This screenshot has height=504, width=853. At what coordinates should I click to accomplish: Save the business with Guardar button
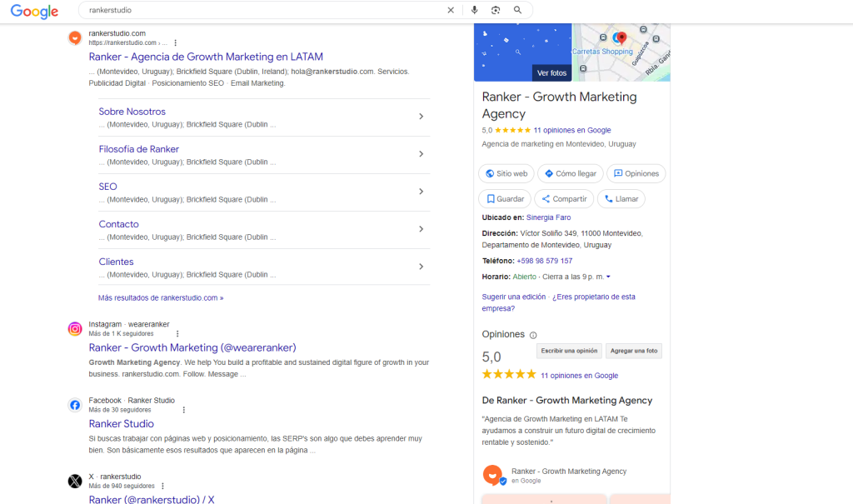pyautogui.click(x=505, y=199)
